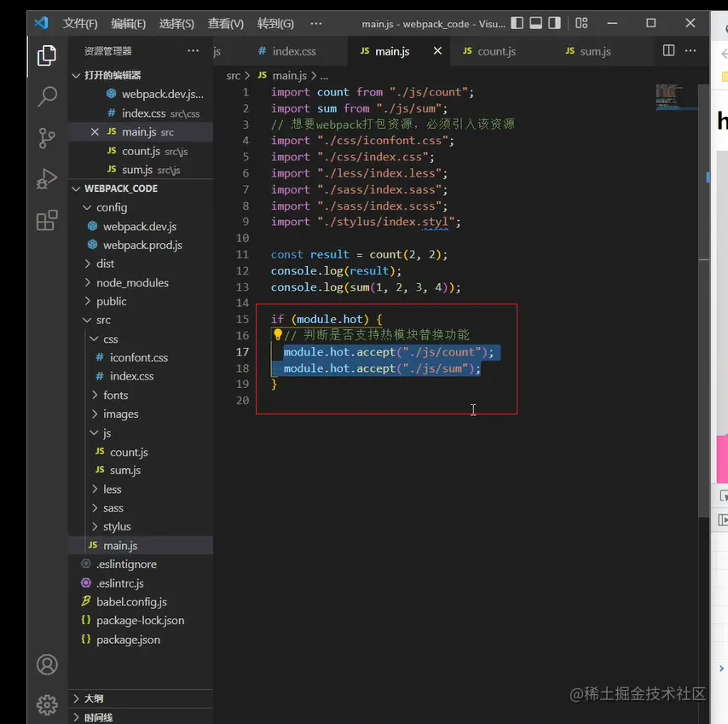
Task: Click the lightbulb quick-fix icon on line 16
Action: click(x=278, y=334)
